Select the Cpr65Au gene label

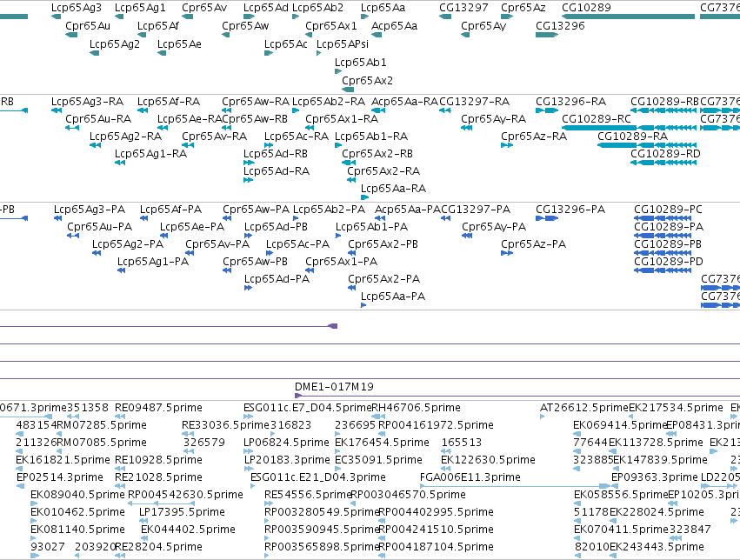pyautogui.click(x=88, y=25)
